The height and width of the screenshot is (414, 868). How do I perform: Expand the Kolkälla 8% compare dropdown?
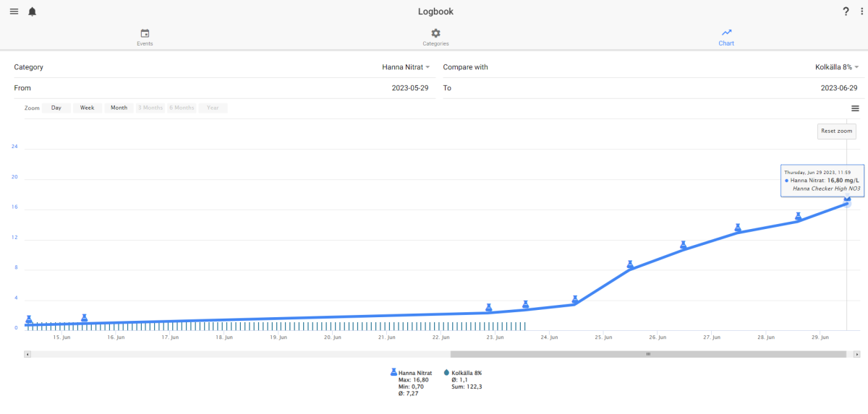[x=836, y=67]
